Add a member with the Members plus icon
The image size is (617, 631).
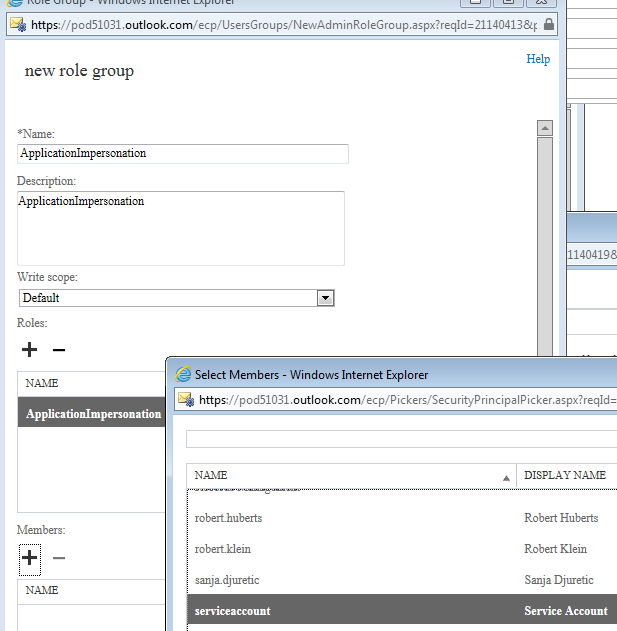[x=30, y=557]
